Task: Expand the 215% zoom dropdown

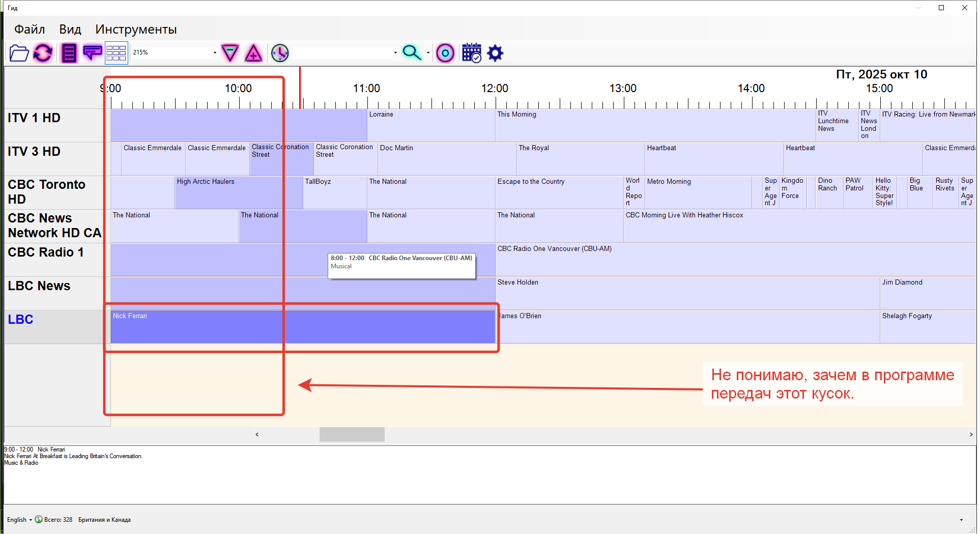Action: pyautogui.click(x=215, y=53)
